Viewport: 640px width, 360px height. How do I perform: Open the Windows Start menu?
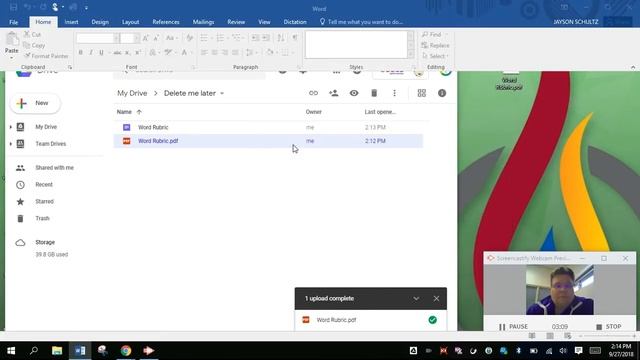11,351
